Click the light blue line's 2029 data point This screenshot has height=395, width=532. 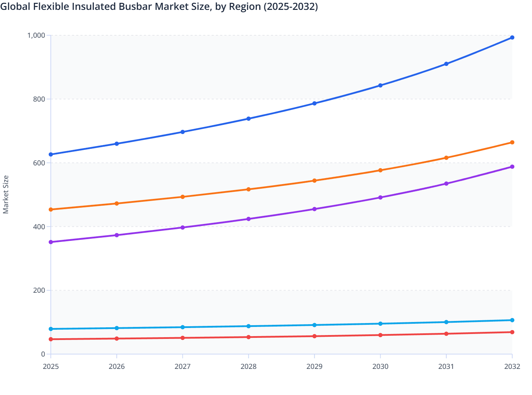click(x=314, y=325)
